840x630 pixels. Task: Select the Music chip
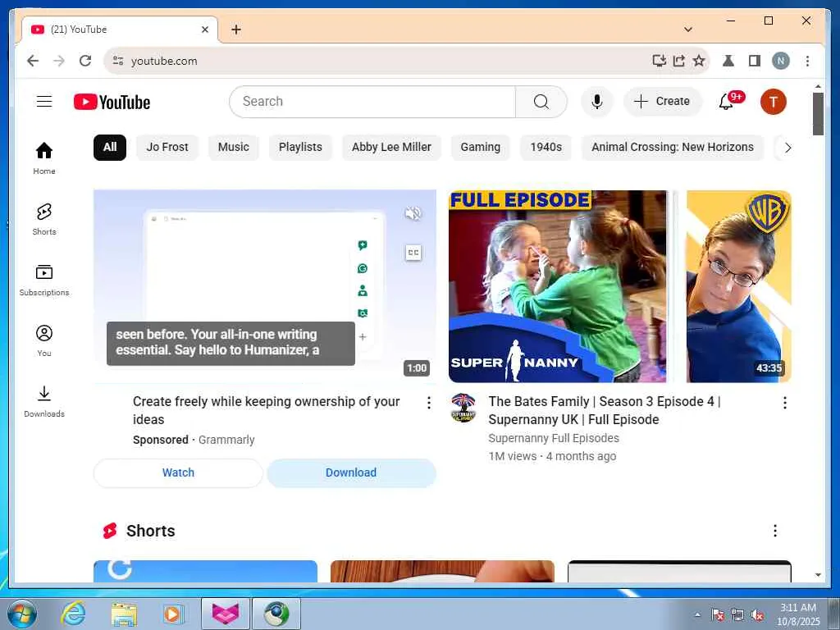point(234,148)
